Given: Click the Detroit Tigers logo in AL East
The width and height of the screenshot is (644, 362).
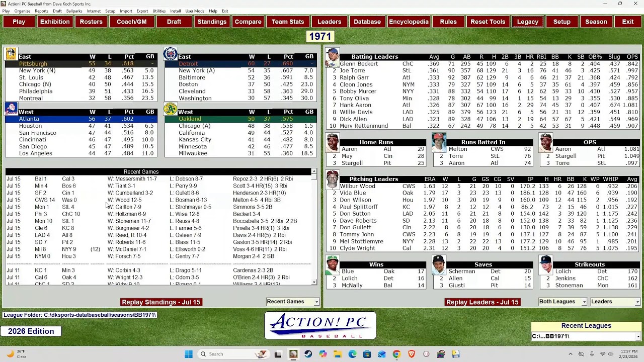Looking at the screenshot, I should pos(171,53).
